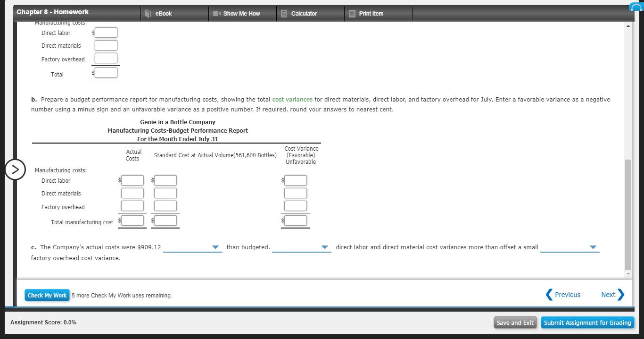Screen dimensions: 644x339
Task: Click the blue Next chevron icon
Action: point(621,295)
